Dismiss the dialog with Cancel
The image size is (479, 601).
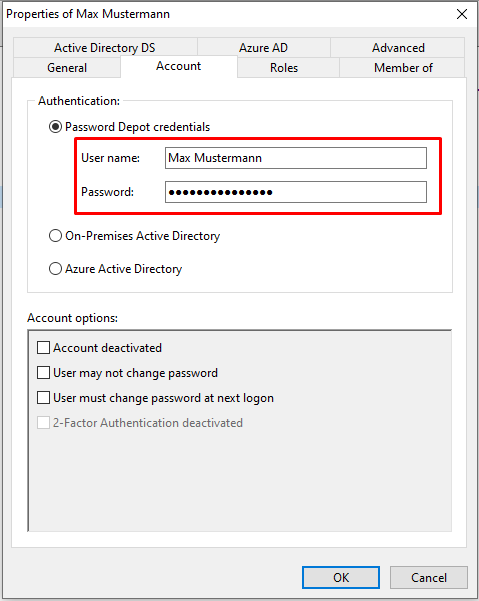tap(429, 577)
